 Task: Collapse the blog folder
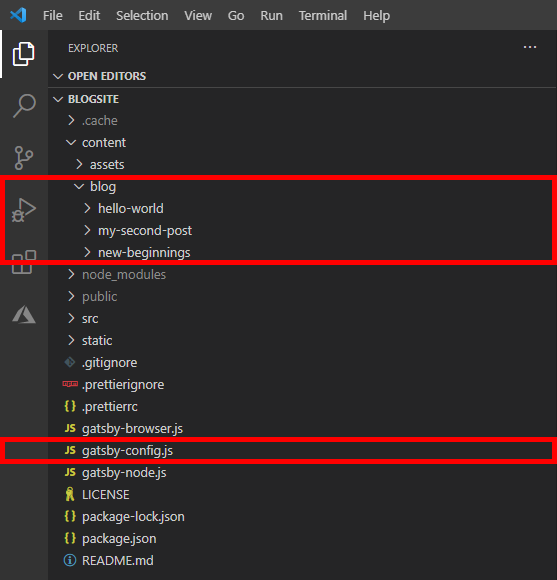tap(79, 186)
